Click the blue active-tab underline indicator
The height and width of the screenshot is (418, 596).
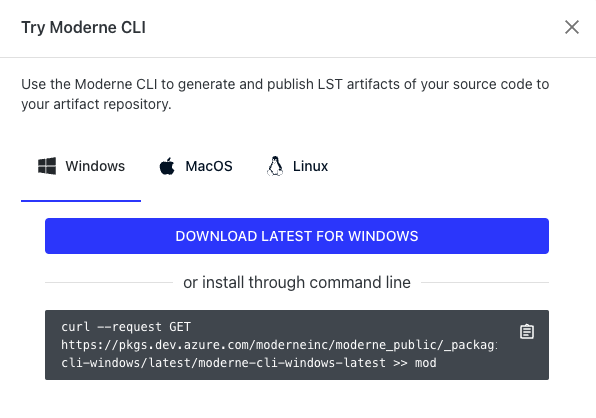[81, 201]
